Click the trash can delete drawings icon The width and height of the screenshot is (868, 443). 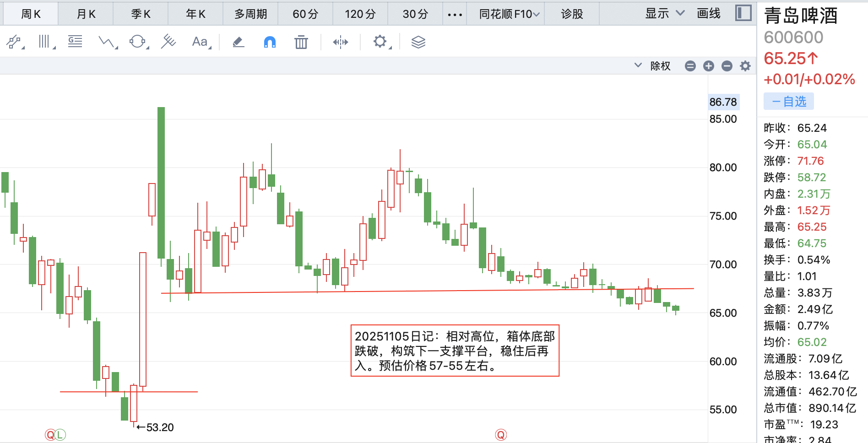click(301, 42)
